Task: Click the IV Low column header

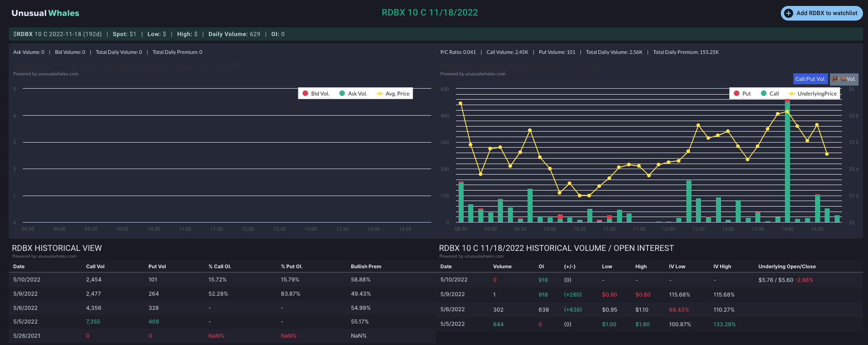Action: [677, 266]
